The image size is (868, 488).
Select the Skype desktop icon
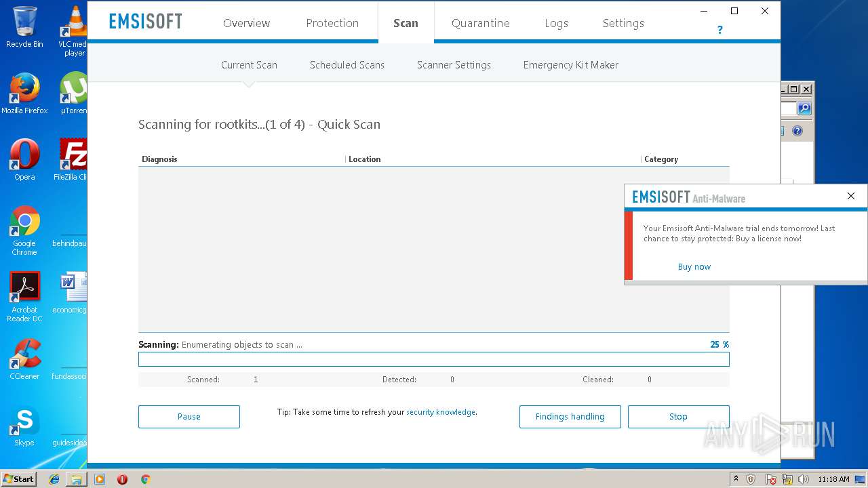coord(24,426)
